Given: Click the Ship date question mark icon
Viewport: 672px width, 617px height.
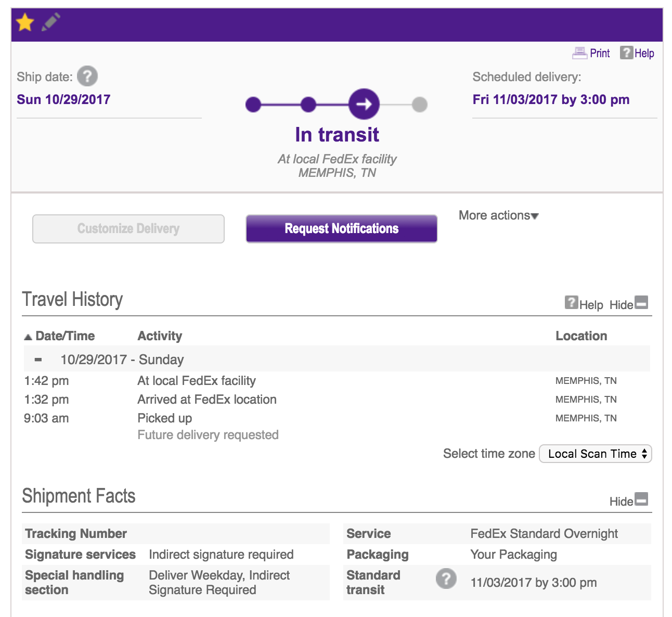Looking at the screenshot, I should coord(87,76).
